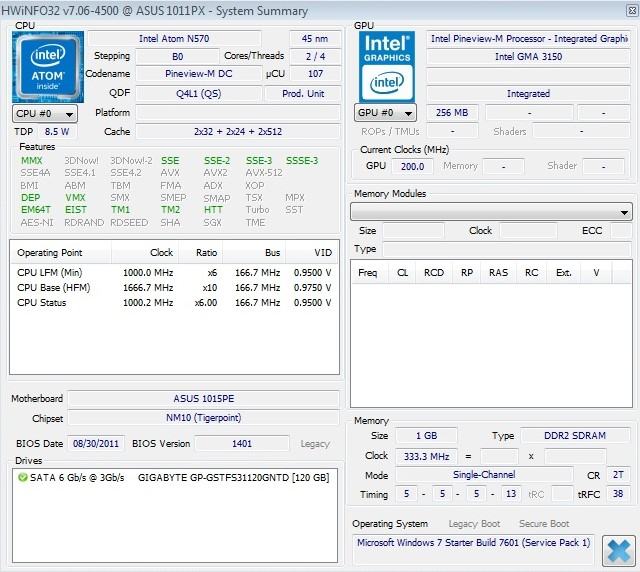Click the Q4L1 (QS) QDF value
Viewport: 640px width, 572px height.
[198, 93]
